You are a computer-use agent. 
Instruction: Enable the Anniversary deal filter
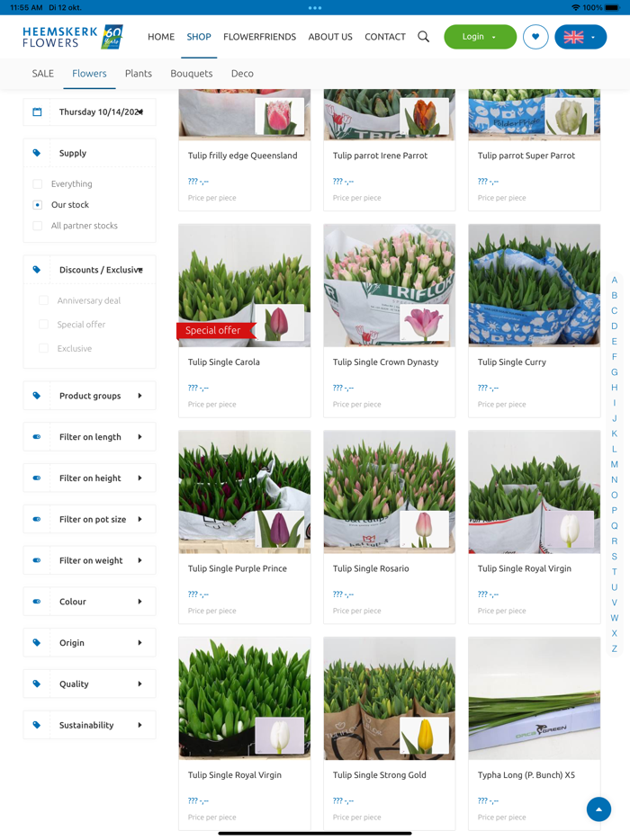coord(44,301)
